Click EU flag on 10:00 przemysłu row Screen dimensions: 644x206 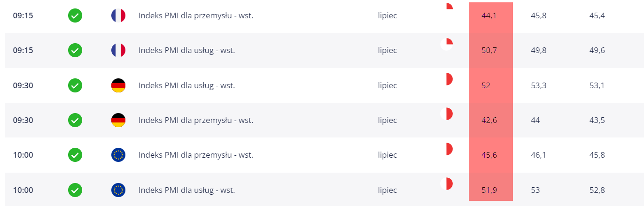click(118, 155)
